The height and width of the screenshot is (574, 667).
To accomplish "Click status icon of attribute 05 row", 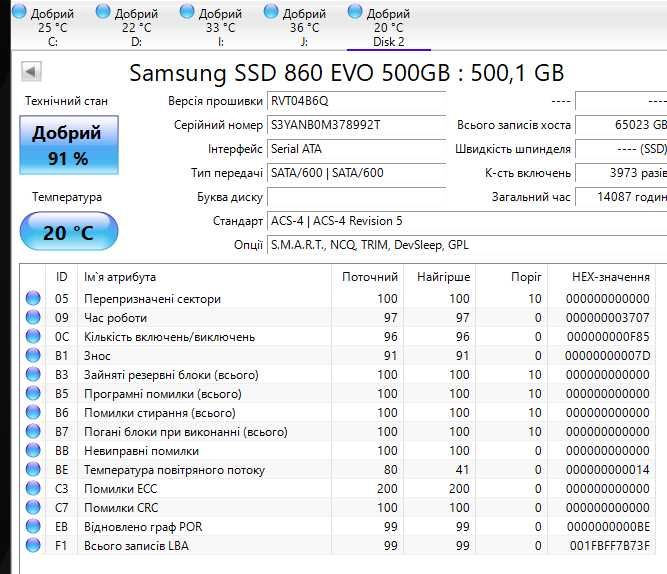I will click(33, 298).
